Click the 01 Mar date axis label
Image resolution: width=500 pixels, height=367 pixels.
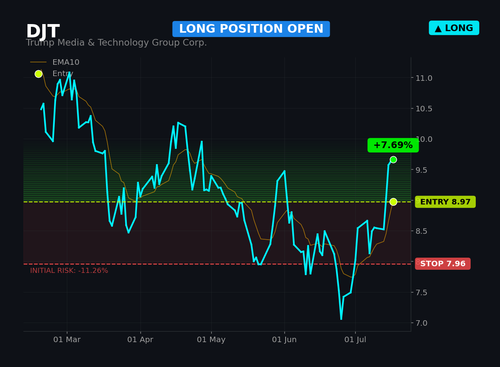click(67, 340)
